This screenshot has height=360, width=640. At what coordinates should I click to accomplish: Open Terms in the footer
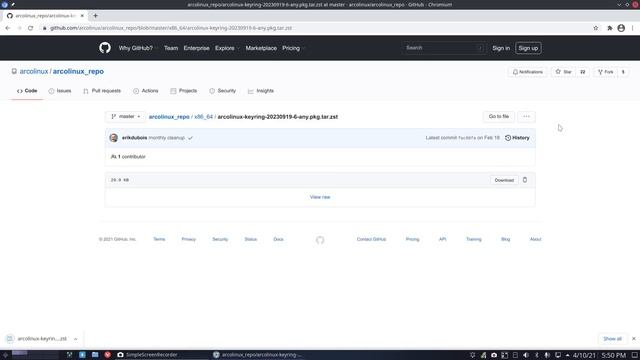tap(159, 239)
